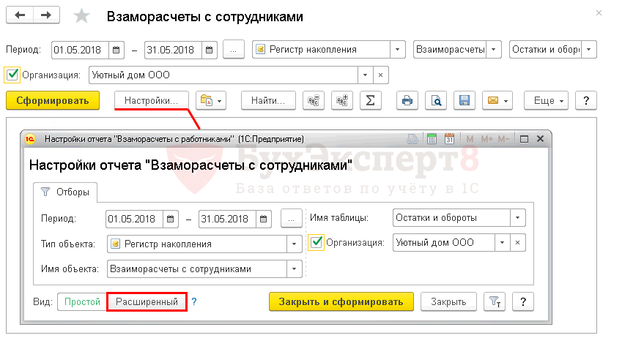Select the Отборы tab
644x338 pixels.
coord(65,192)
